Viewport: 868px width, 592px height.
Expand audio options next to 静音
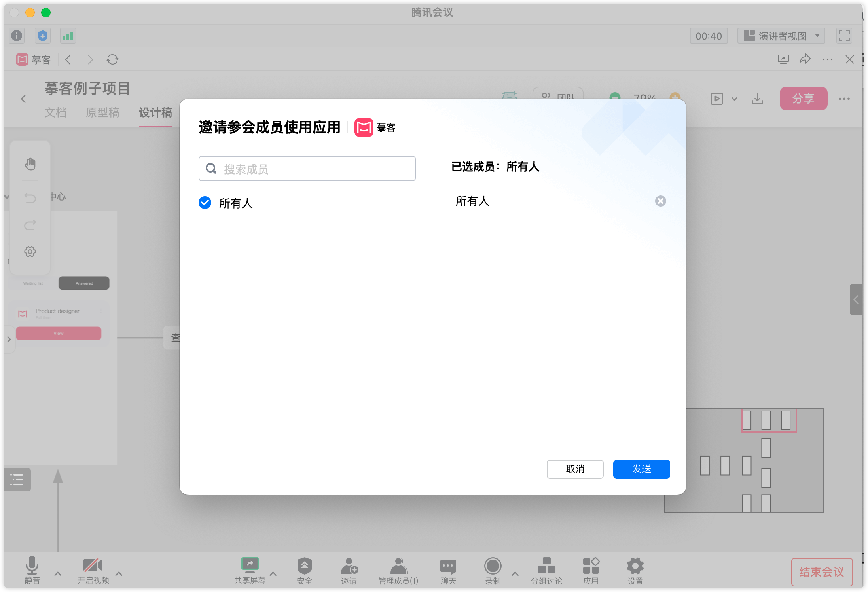58,573
